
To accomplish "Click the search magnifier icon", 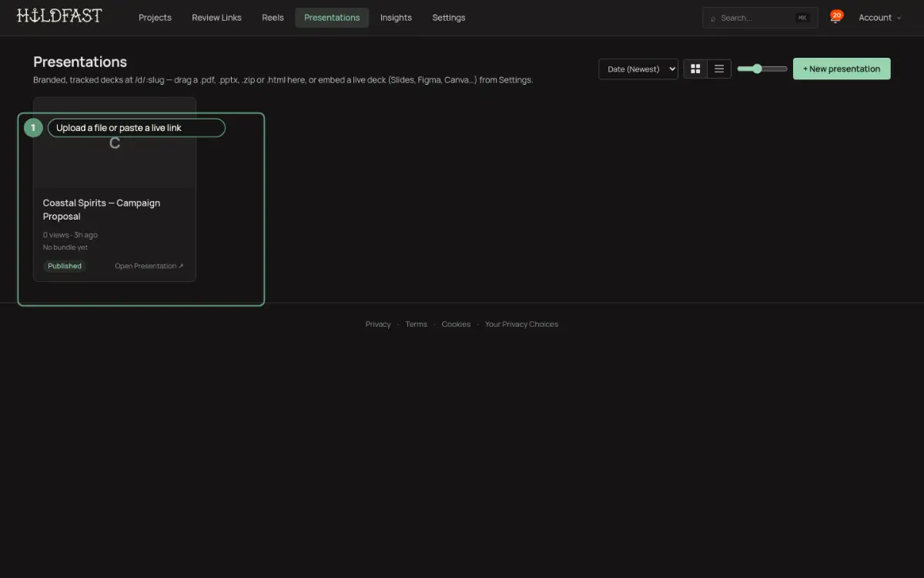I will click(713, 18).
